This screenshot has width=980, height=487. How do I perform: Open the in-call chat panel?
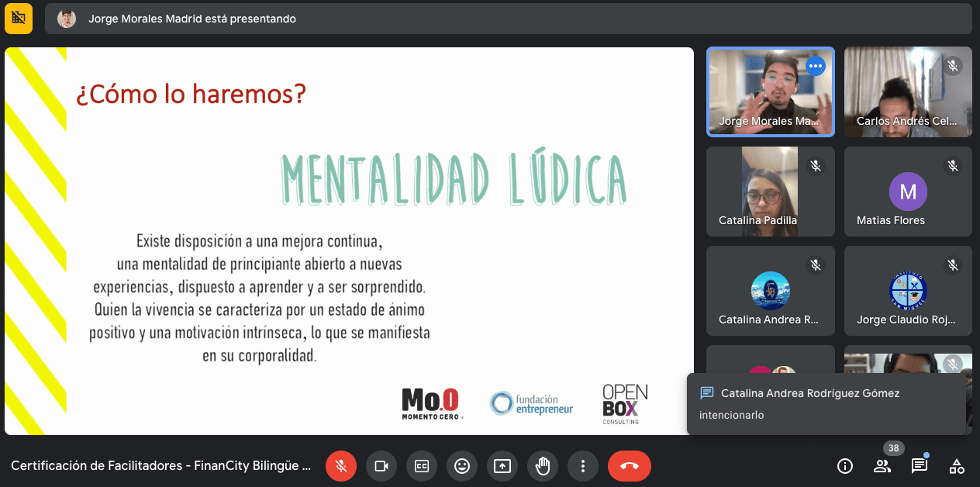point(920,466)
